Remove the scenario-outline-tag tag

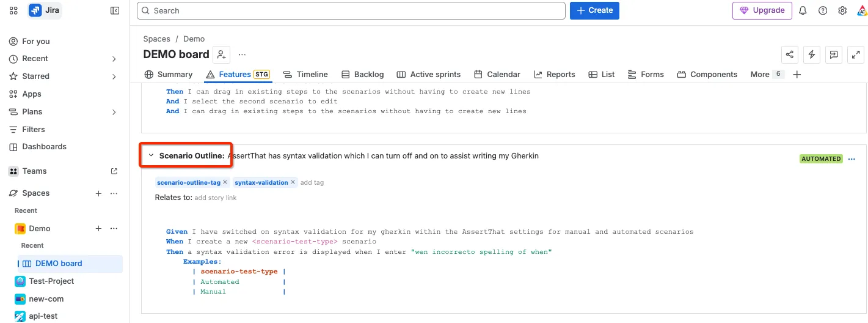click(225, 182)
